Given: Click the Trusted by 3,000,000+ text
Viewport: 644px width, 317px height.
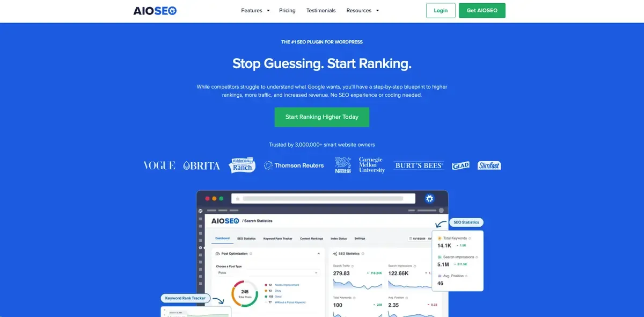Looking at the screenshot, I should pyautogui.click(x=322, y=145).
